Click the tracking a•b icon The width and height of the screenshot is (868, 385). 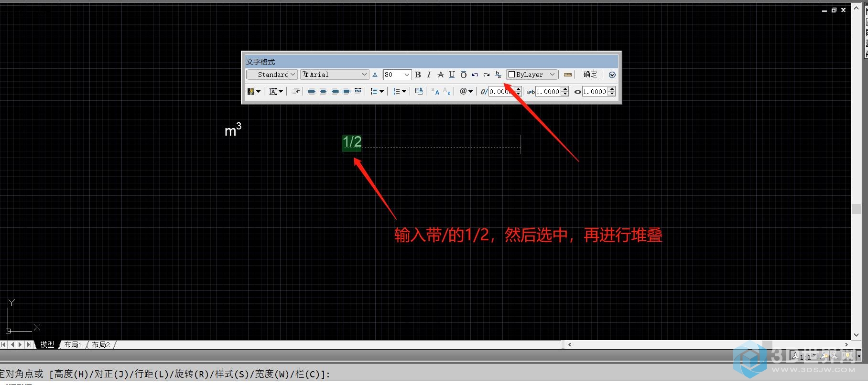(x=531, y=92)
